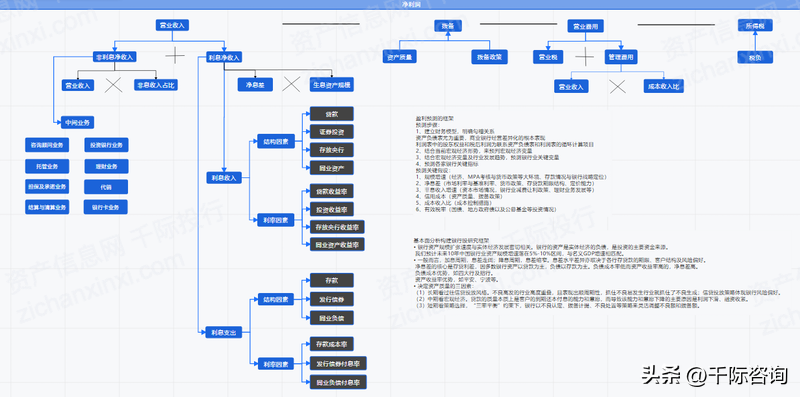Click the 利息净收入 node
Viewport: 800px width, 397px height.
pyautogui.click(x=223, y=57)
